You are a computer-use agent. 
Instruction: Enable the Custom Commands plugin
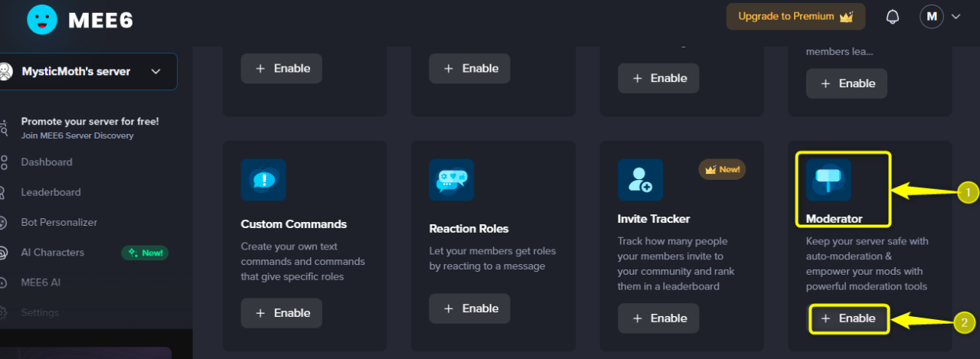[282, 313]
